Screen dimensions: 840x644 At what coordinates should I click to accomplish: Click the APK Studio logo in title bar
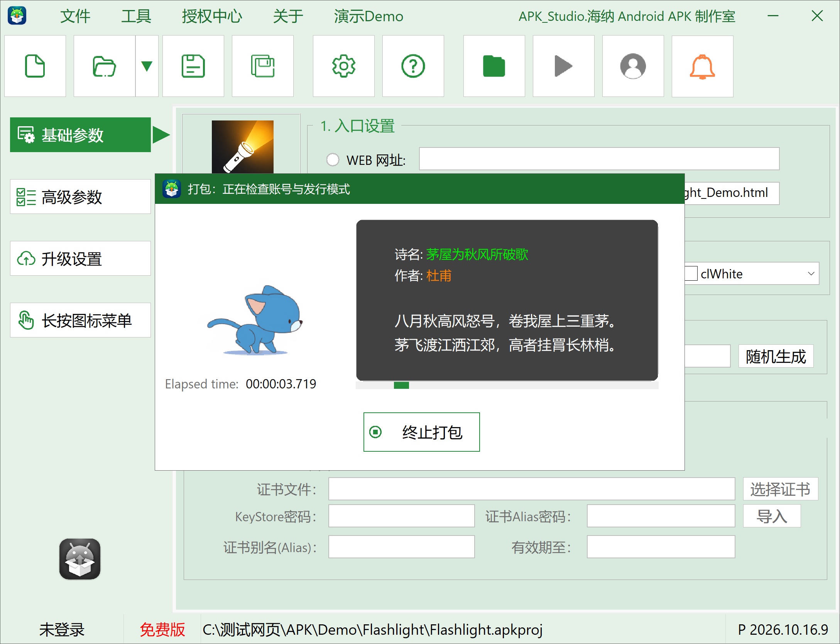click(17, 16)
